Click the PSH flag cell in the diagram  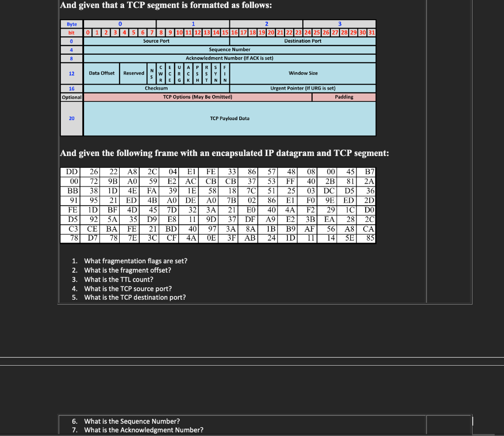197,73
